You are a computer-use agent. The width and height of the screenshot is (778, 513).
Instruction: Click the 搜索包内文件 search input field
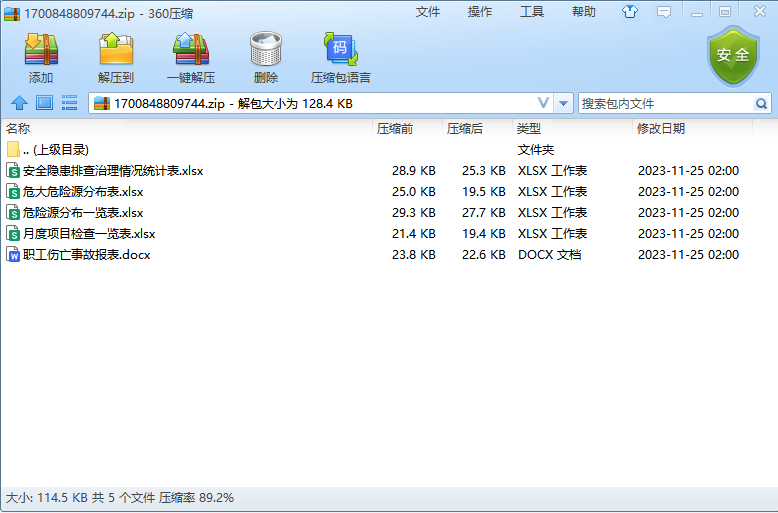coord(664,103)
